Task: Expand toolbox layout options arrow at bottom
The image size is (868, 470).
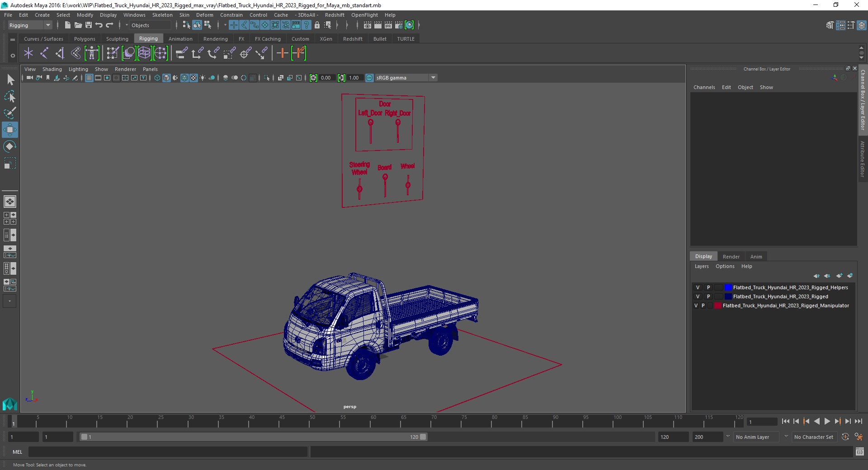Action: [x=9, y=301]
